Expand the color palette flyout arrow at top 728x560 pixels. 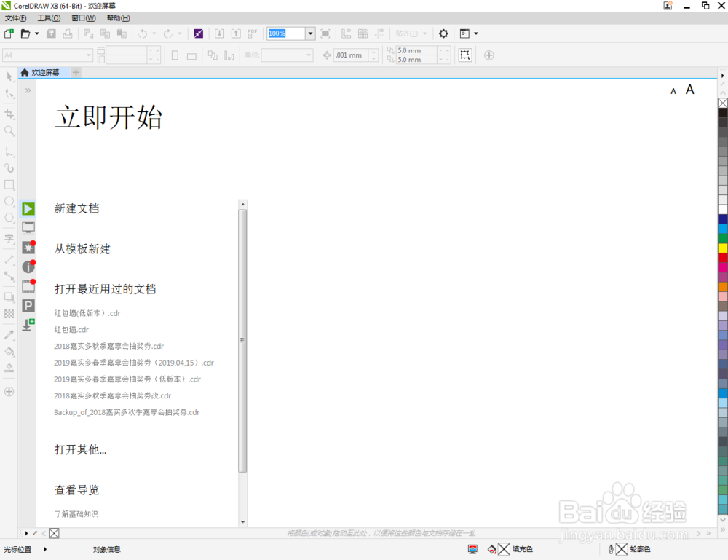pyautogui.click(x=722, y=75)
